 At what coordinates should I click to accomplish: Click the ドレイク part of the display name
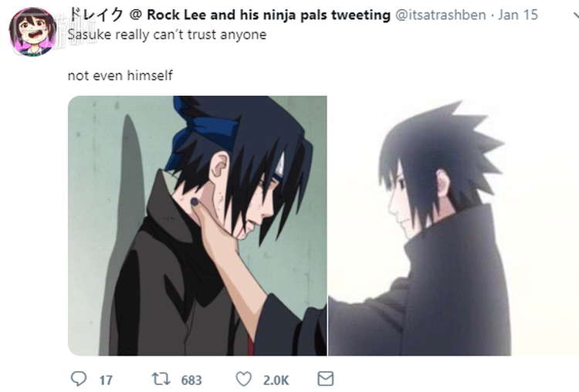coord(96,15)
